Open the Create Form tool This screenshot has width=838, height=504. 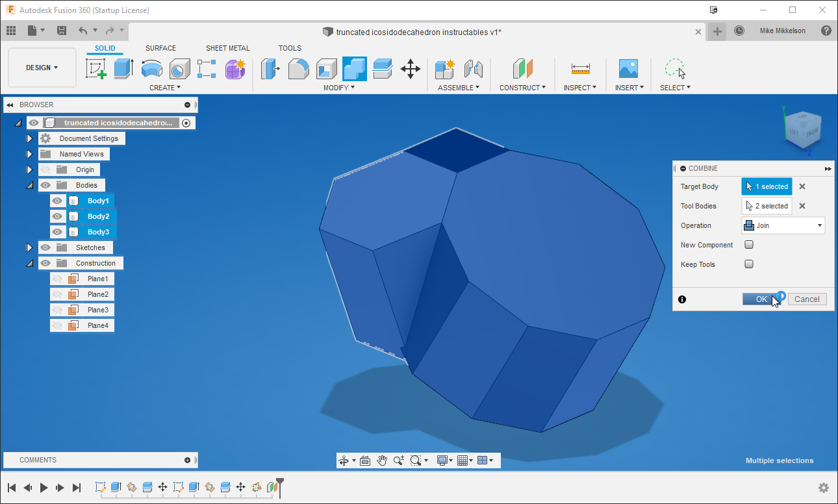(235, 69)
